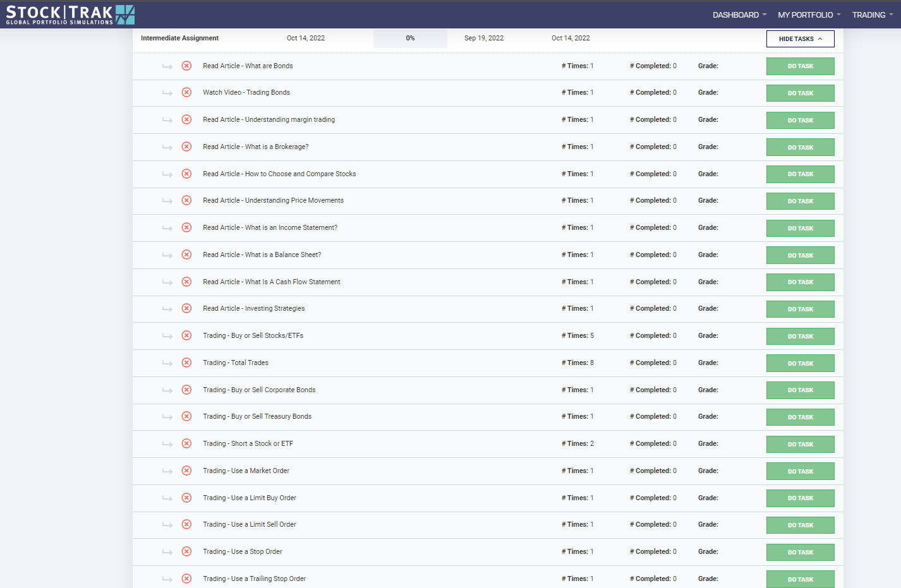Click red X icon for Total Trades

point(186,363)
